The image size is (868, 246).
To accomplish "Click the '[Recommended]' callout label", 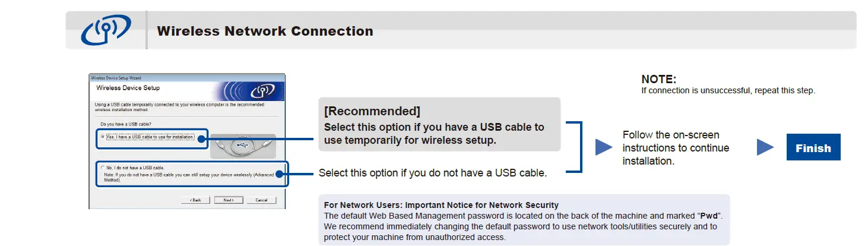I will (372, 111).
